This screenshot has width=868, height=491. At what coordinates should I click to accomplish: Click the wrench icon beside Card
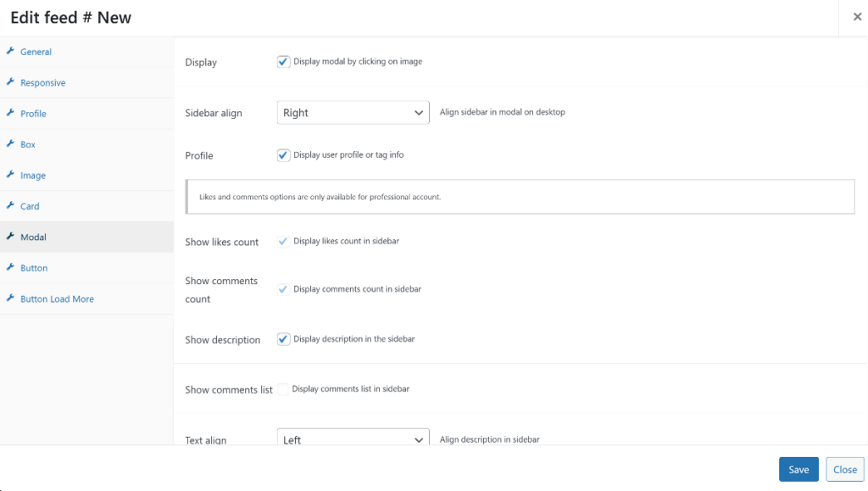tap(12, 206)
